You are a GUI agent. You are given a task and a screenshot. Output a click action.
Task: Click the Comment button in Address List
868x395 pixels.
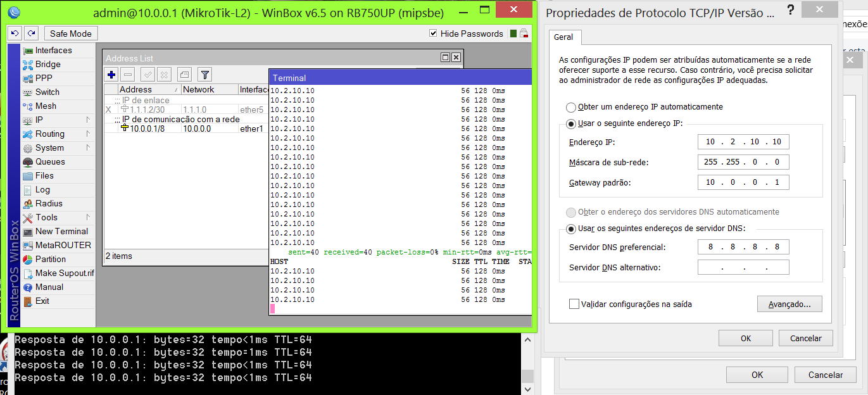[x=184, y=75]
